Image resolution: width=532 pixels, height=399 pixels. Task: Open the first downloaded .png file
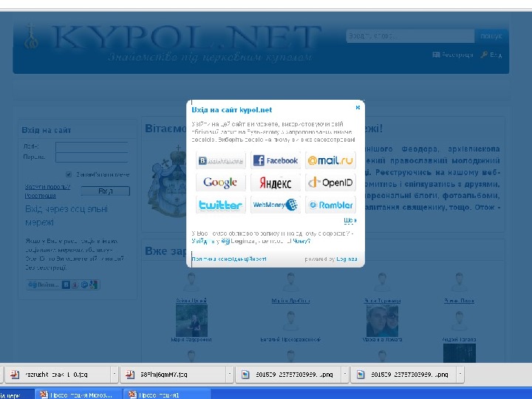(289, 375)
